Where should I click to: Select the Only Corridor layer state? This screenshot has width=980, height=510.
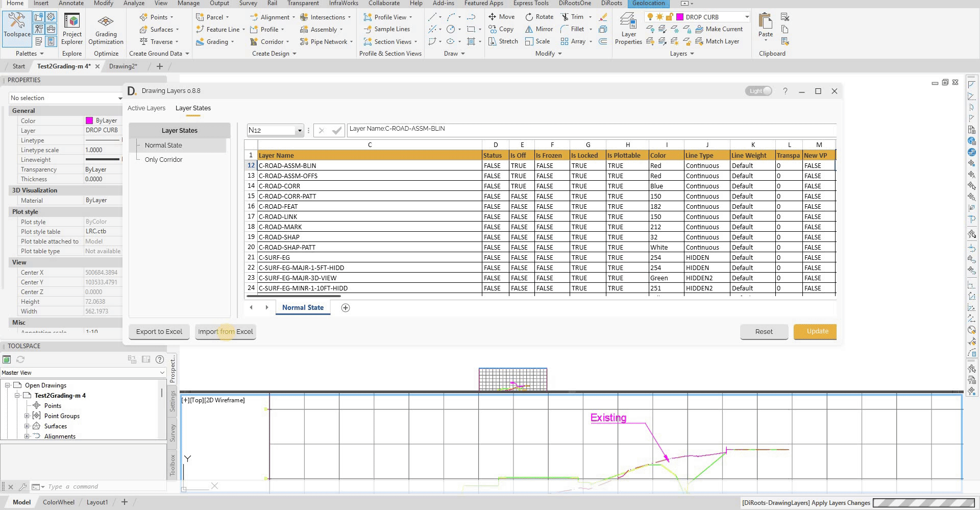[163, 160]
